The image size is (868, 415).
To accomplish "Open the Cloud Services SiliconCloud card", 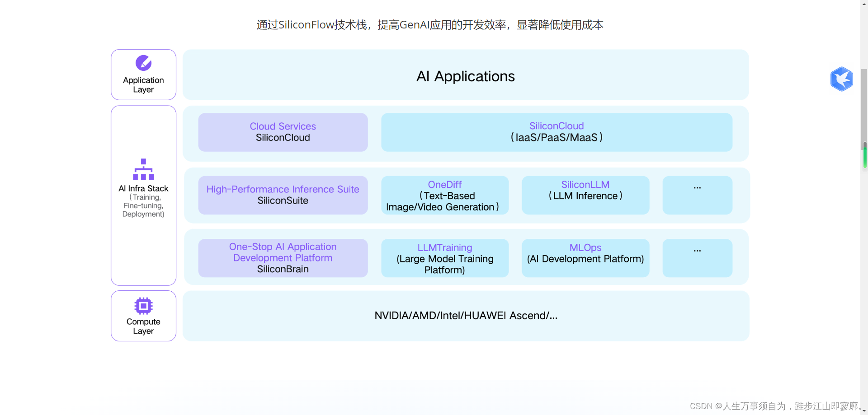I will [x=283, y=132].
